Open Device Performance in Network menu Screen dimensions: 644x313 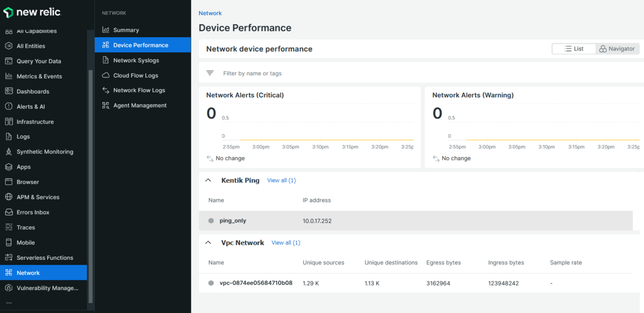(x=143, y=45)
